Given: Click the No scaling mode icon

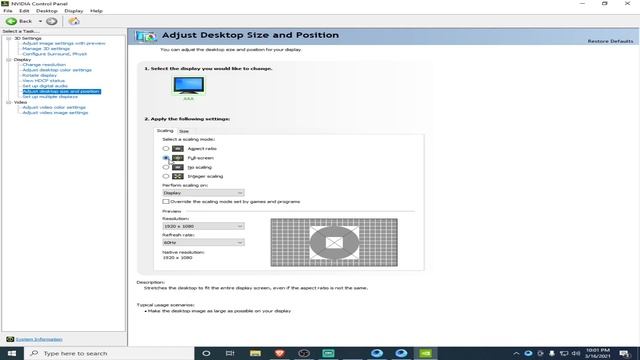Looking at the screenshot, I should tap(178, 167).
